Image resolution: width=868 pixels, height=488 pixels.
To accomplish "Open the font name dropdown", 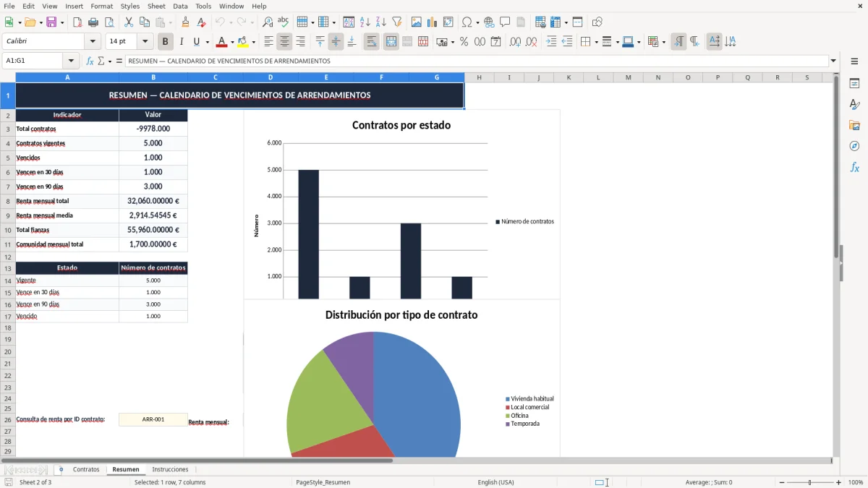I will [93, 42].
